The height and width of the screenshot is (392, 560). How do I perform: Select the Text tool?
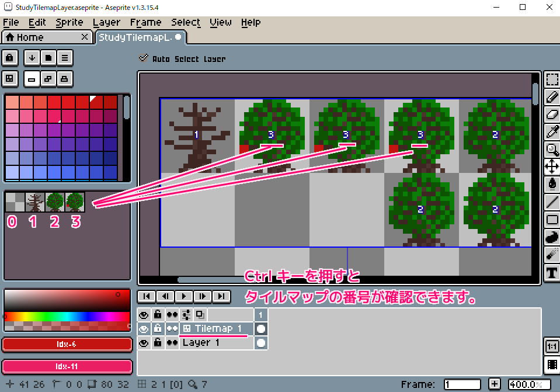552,273
